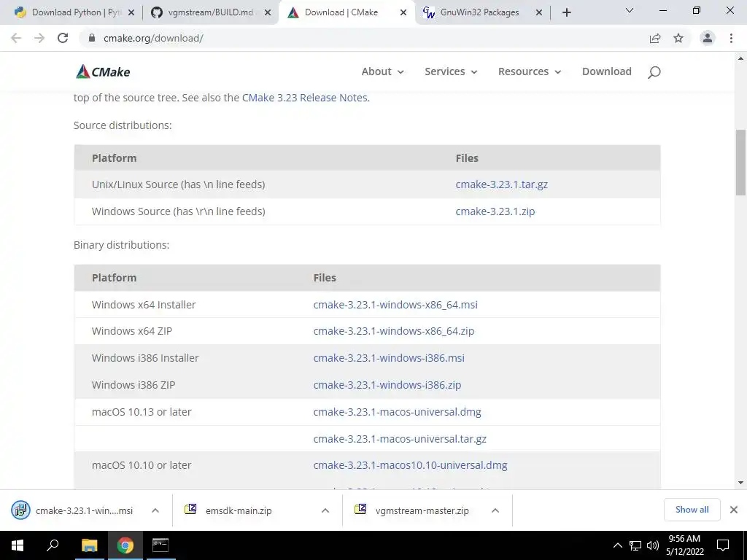Click the CMake logo in site header

coord(103,72)
